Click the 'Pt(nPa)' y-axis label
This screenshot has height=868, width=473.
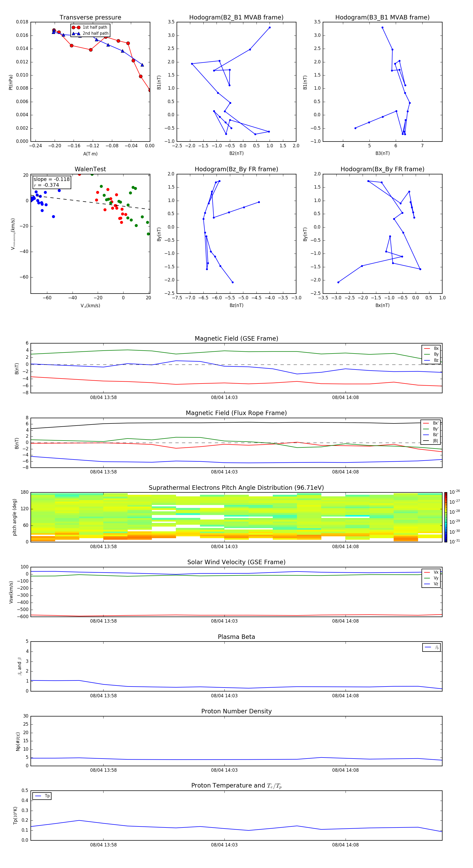click(11, 82)
